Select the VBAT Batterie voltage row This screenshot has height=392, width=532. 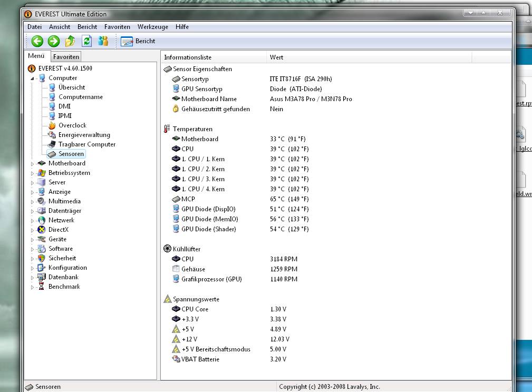336,359
